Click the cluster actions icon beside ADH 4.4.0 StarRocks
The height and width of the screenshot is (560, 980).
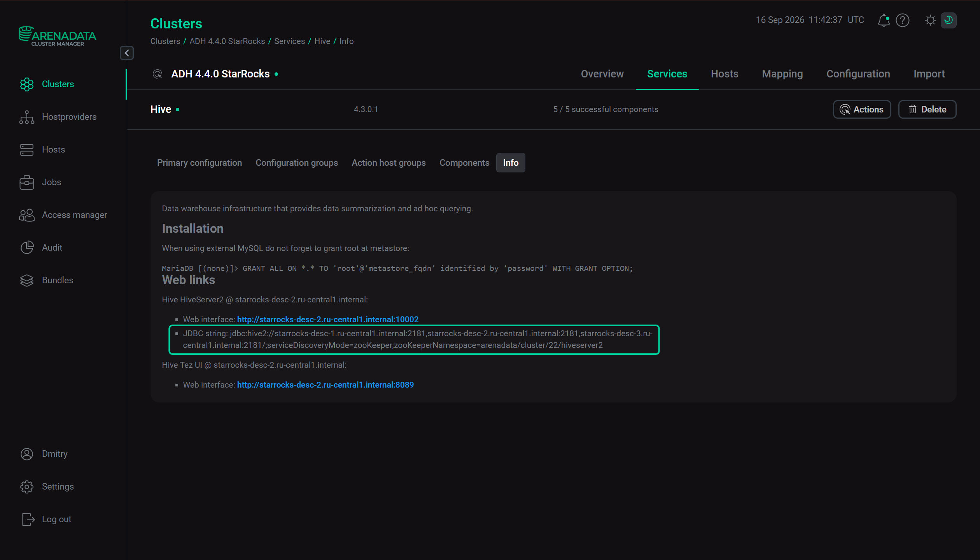(x=157, y=74)
